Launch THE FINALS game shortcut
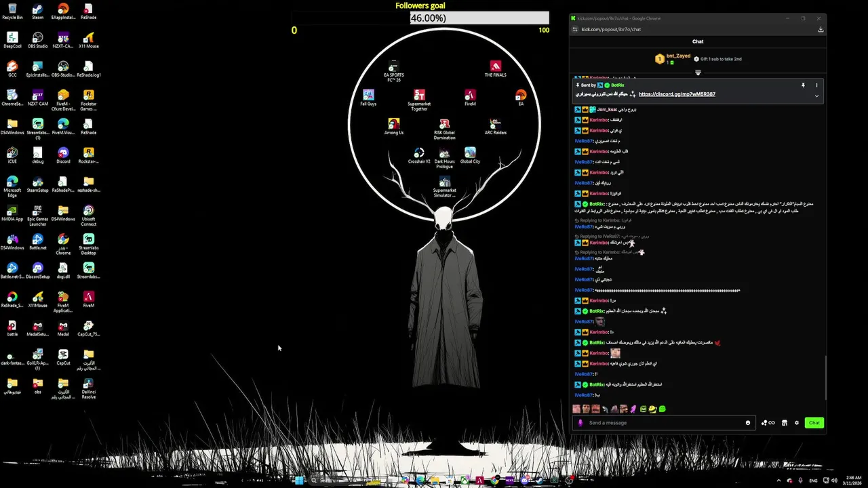The width and height of the screenshot is (868, 488). [495, 69]
